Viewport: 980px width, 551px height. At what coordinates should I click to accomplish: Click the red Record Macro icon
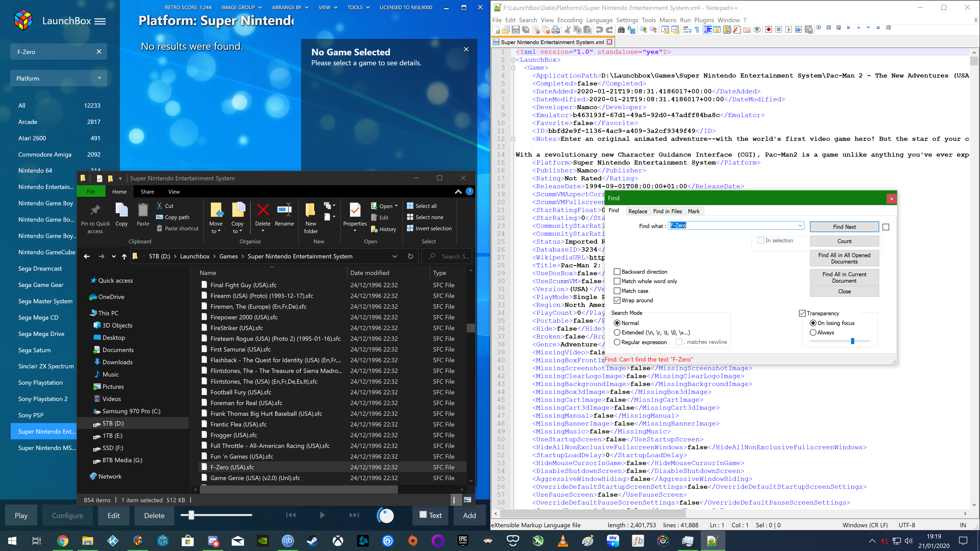click(768, 30)
